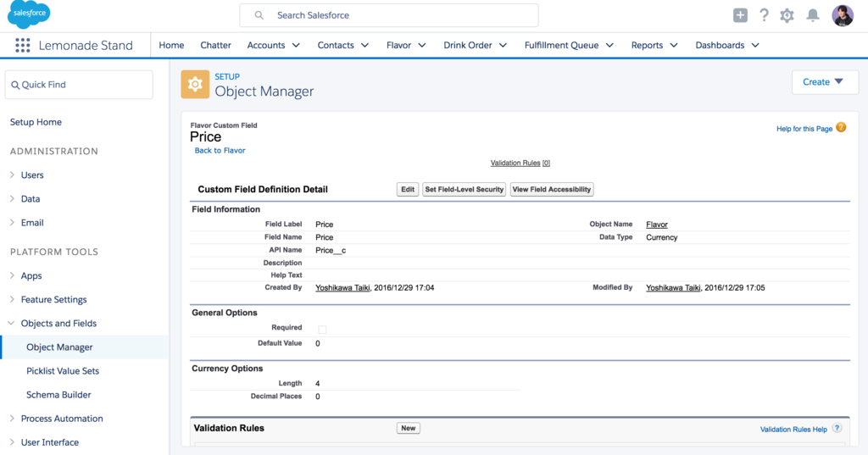Open the user profile avatar
868x455 pixels.
pyautogui.click(x=843, y=15)
